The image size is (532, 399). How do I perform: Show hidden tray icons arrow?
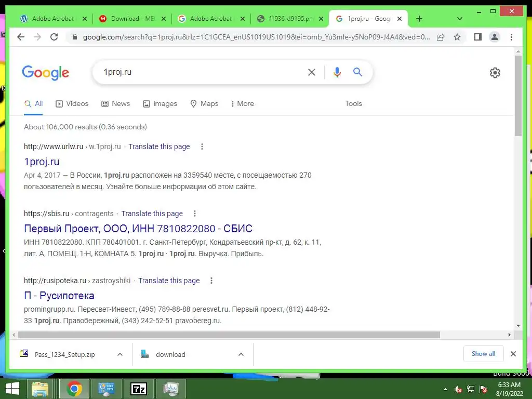tap(445, 389)
